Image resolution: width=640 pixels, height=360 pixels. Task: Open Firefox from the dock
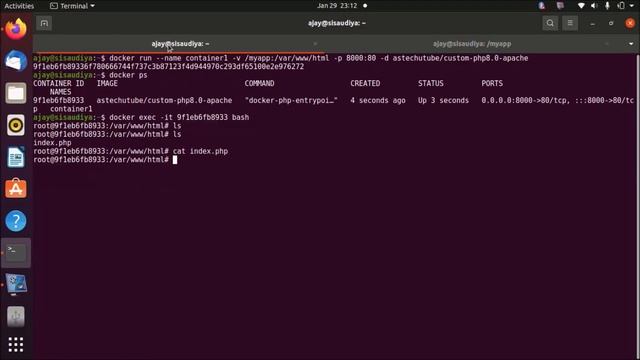[16, 29]
